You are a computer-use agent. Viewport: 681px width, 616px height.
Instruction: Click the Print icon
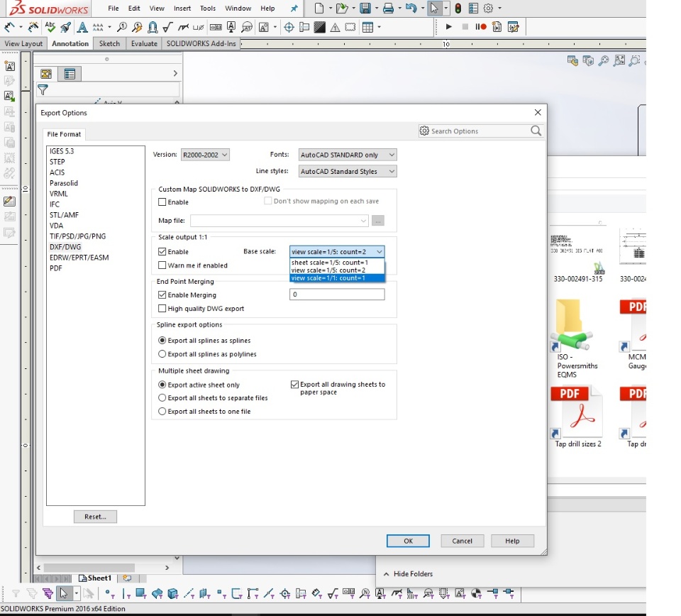(388, 9)
